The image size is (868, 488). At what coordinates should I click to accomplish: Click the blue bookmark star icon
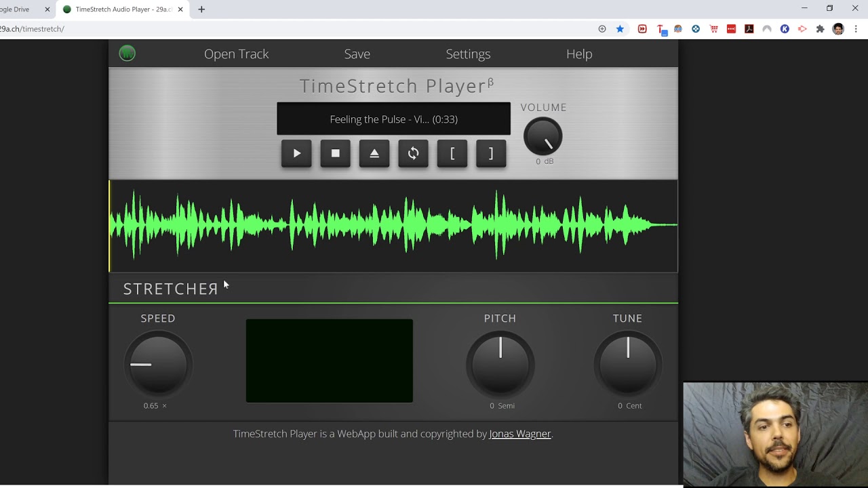click(620, 29)
